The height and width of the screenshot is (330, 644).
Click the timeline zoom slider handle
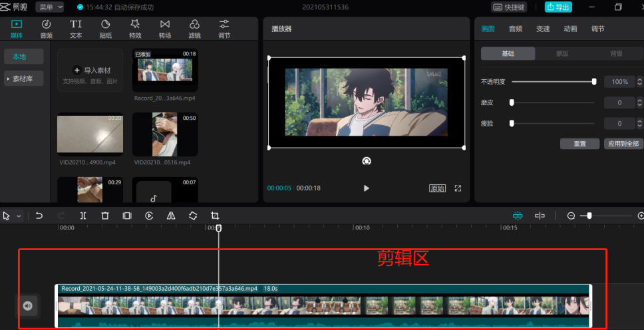click(589, 216)
